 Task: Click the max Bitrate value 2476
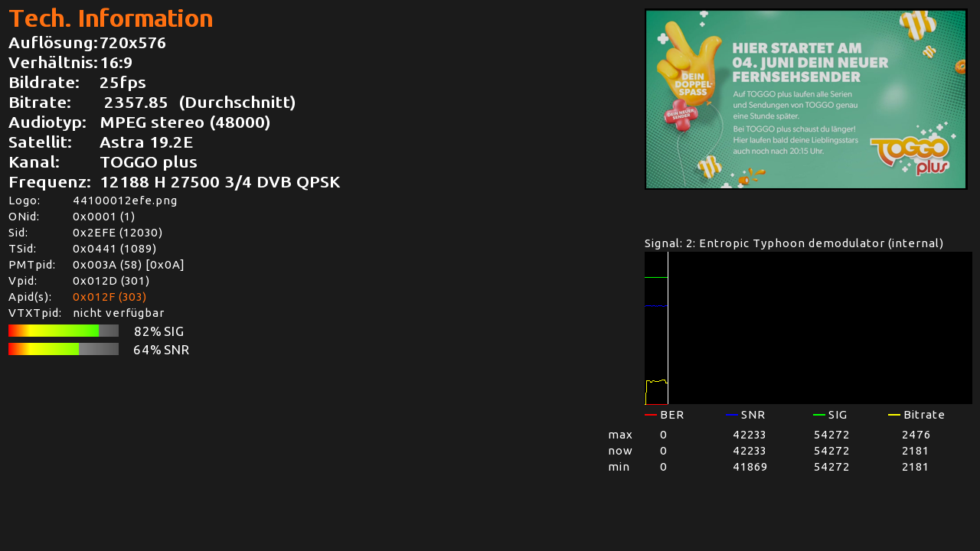pyautogui.click(x=916, y=435)
